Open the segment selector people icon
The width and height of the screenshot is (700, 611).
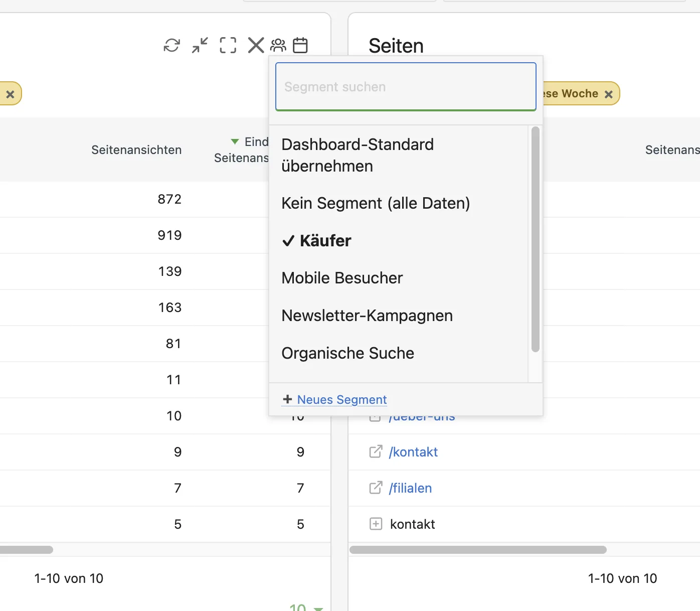click(278, 45)
